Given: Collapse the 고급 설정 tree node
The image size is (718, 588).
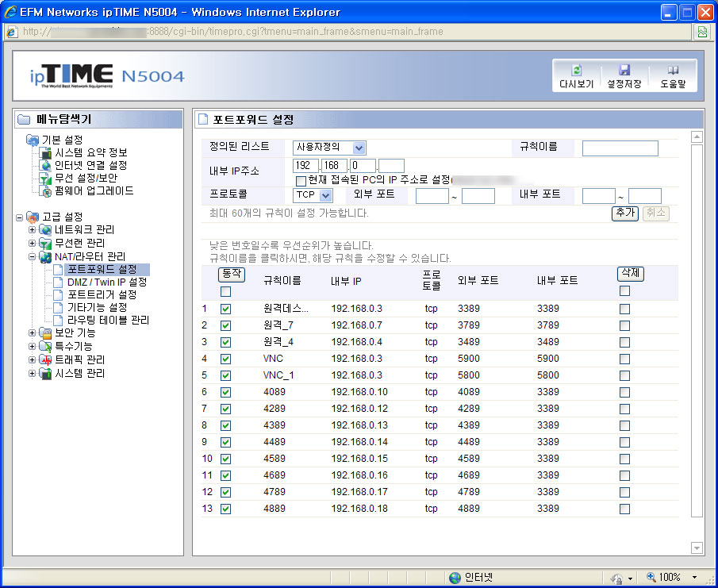Looking at the screenshot, I should point(20,217).
